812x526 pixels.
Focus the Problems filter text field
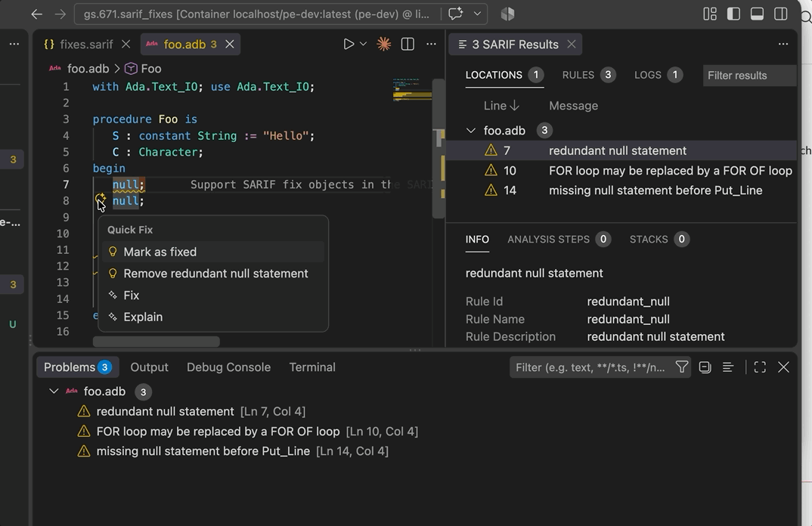pyautogui.click(x=590, y=367)
